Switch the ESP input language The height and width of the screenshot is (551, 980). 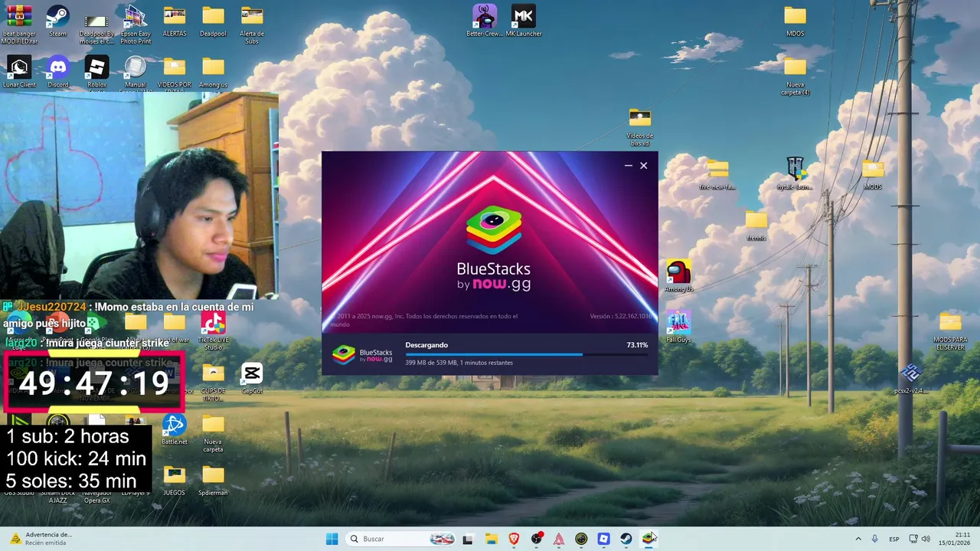pos(894,539)
